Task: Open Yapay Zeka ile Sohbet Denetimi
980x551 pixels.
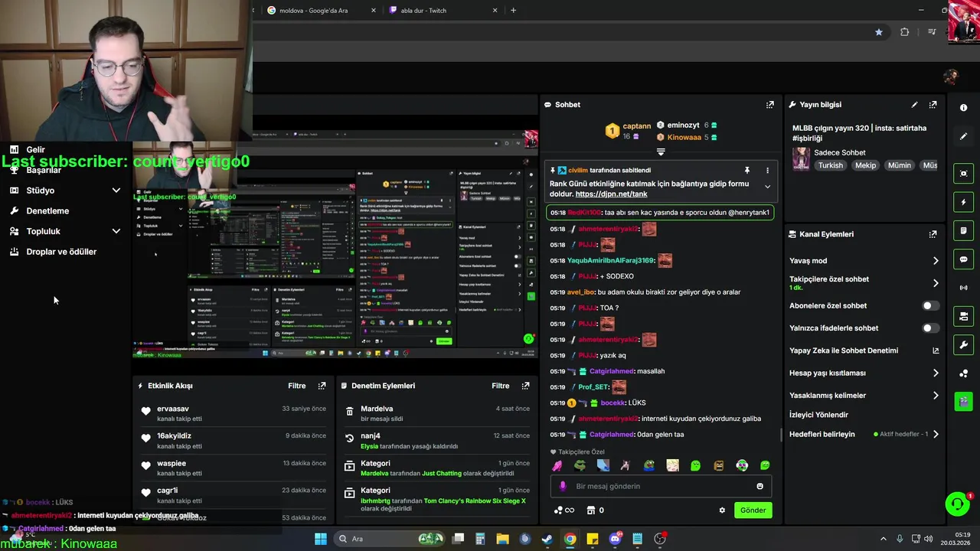Action: coord(864,350)
